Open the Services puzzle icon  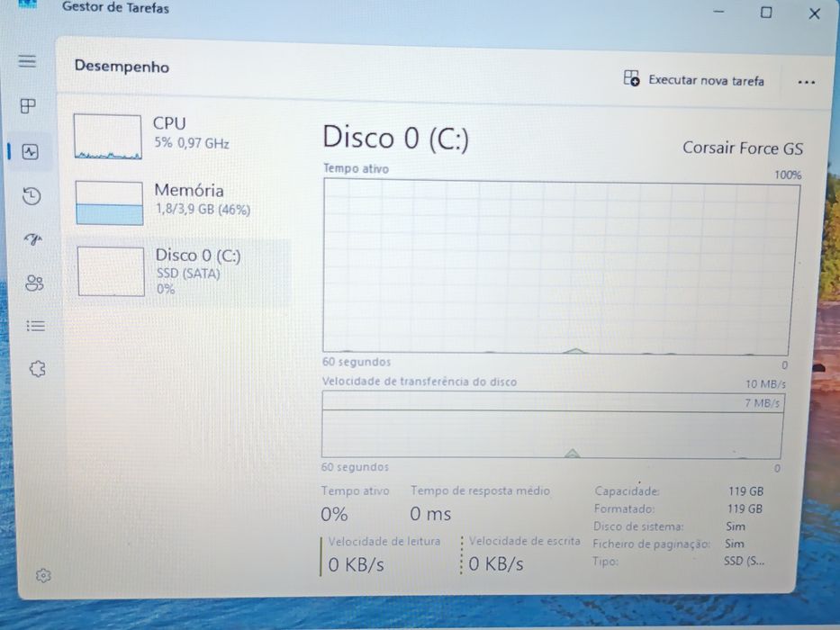point(37,369)
